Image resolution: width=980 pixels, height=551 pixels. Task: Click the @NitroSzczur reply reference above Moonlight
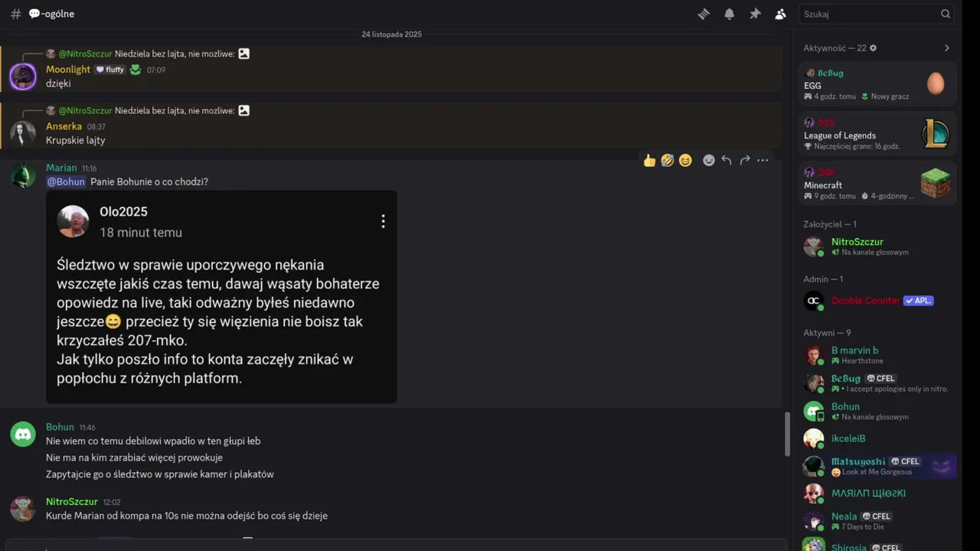(85, 54)
